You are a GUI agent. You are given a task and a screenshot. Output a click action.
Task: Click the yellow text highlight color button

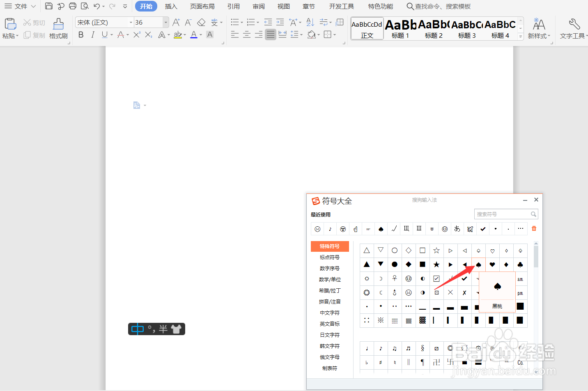(178, 34)
